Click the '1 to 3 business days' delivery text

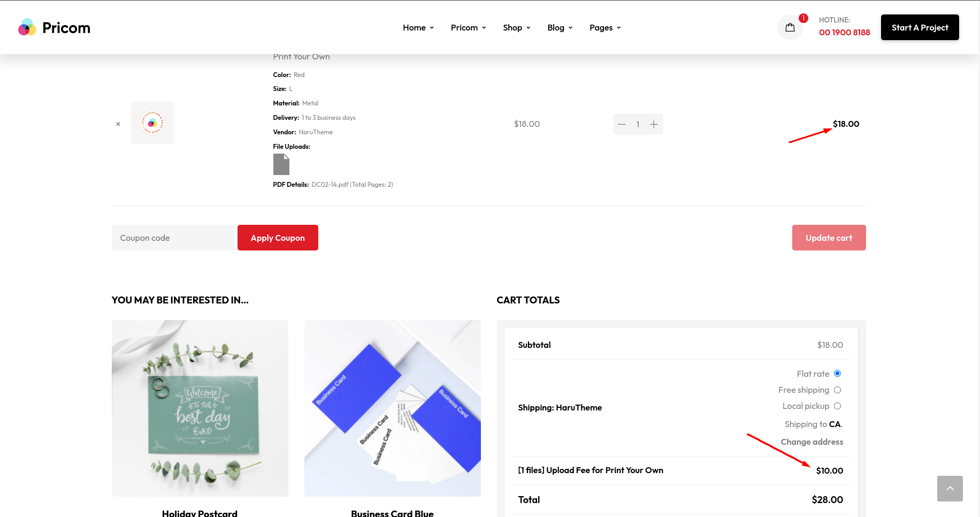[328, 118]
